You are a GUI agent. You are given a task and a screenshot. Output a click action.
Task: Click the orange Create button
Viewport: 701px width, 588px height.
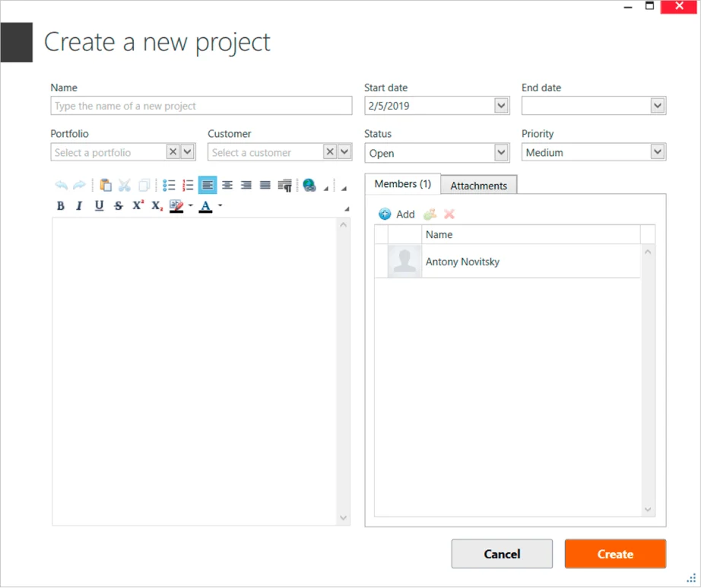(x=615, y=554)
